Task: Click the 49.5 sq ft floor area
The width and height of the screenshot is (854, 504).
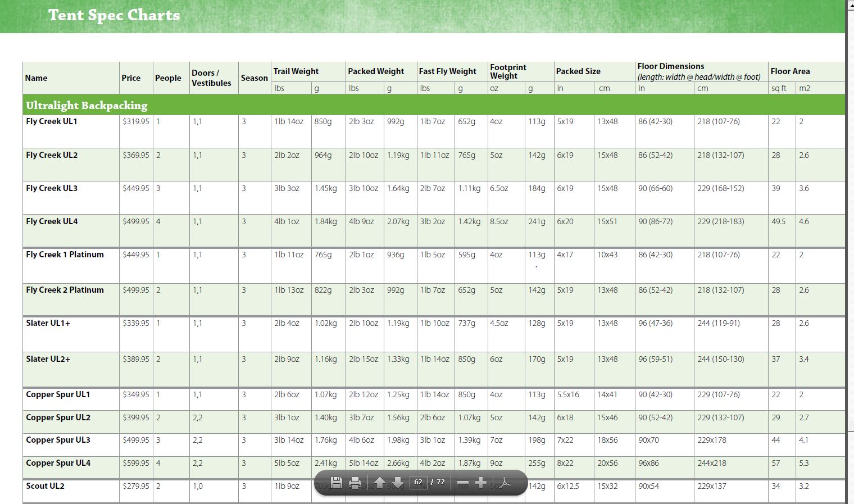Action: point(778,221)
